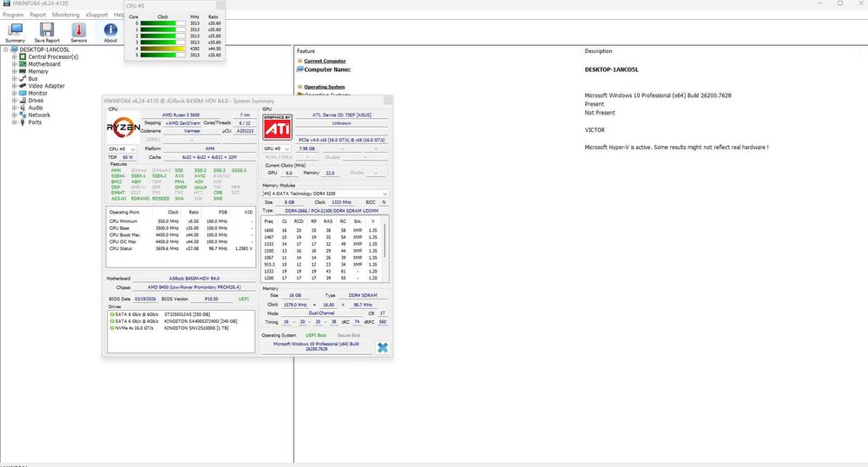Select the Ports tree item label
868x467 pixels.
click(x=35, y=122)
